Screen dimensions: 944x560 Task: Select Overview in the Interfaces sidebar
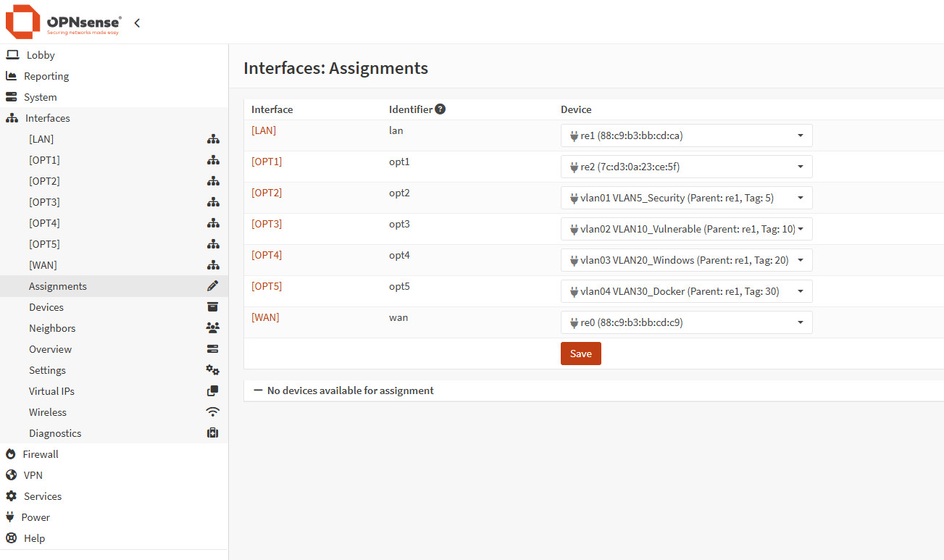tap(50, 348)
